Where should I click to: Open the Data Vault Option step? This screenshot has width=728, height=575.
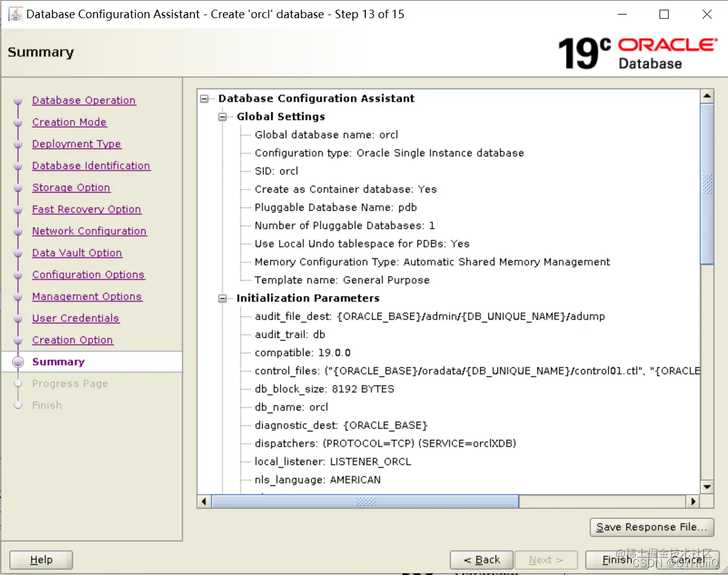pos(77,253)
